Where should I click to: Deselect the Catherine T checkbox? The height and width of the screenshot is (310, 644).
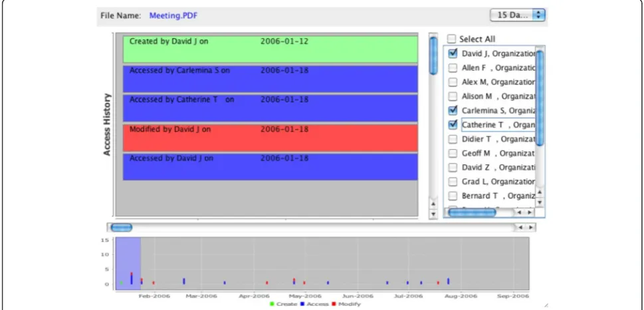click(x=453, y=124)
